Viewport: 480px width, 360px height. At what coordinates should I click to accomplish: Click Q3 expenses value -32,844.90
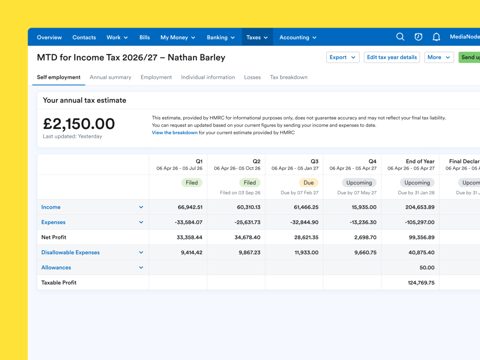305,222
